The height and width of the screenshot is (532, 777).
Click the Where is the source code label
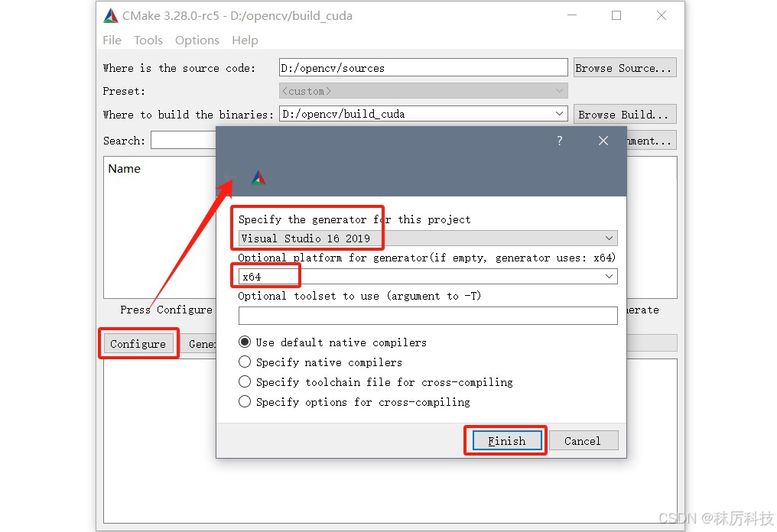point(179,68)
